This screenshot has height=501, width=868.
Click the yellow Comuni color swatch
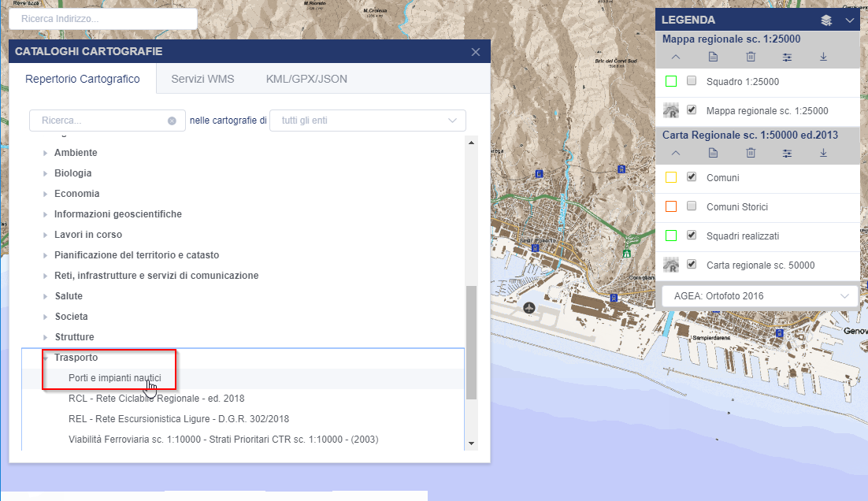(671, 177)
